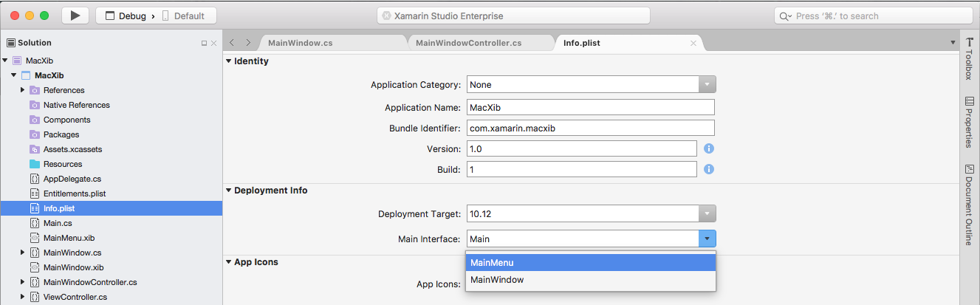Image resolution: width=980 pixels, height=305 pixels.
Task: Click the Run play button
Action: pos(75,16)
